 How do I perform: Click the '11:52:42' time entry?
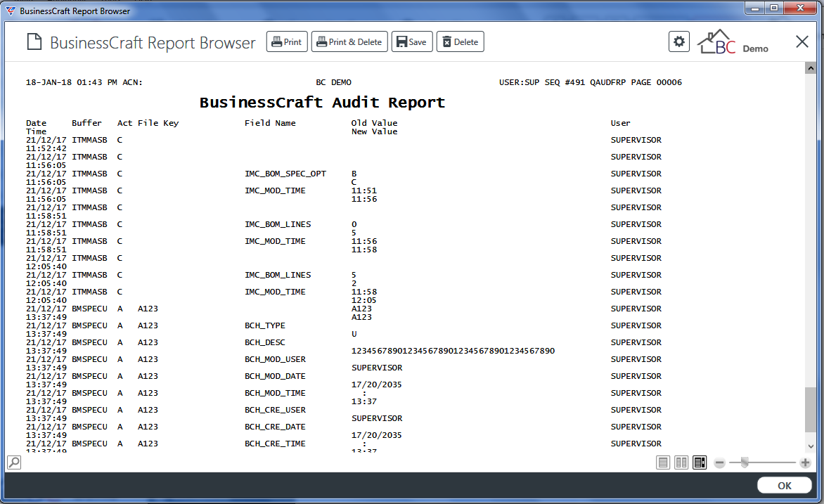pyautogui.click(x=46, y=149)
